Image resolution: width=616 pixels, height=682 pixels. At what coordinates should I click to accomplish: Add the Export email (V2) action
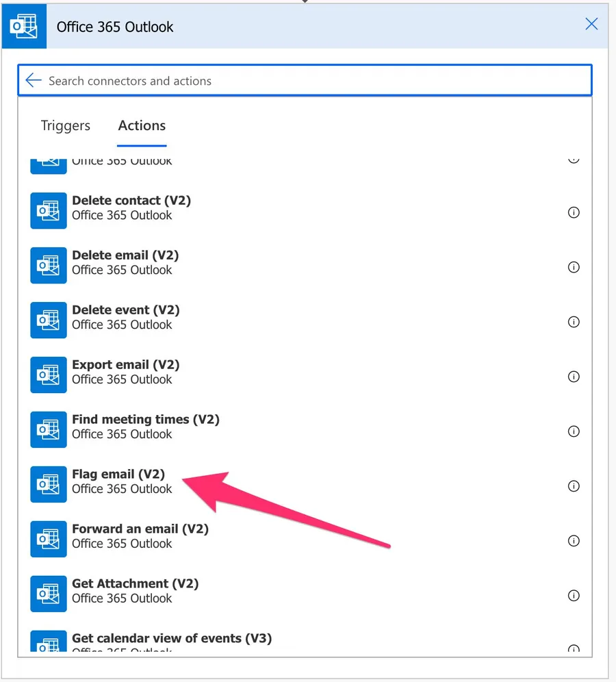pyautogui.click(x=125, y=365)
